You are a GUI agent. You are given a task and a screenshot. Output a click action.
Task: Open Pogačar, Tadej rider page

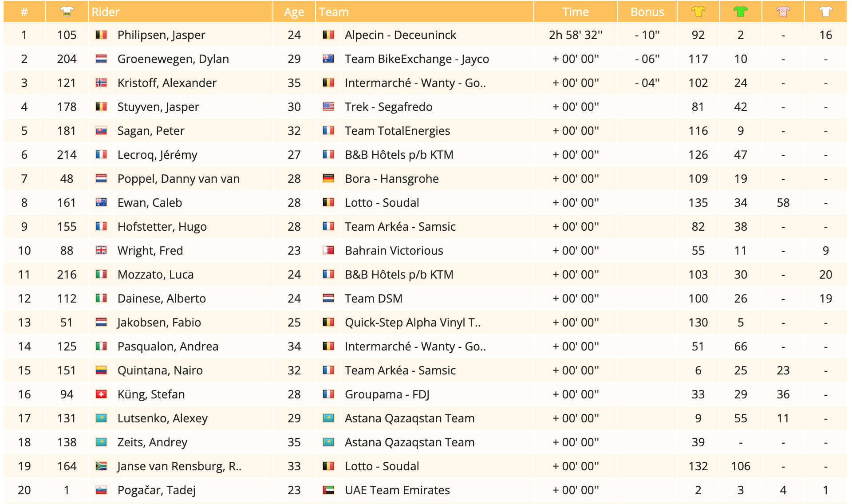tap(156, 490)
